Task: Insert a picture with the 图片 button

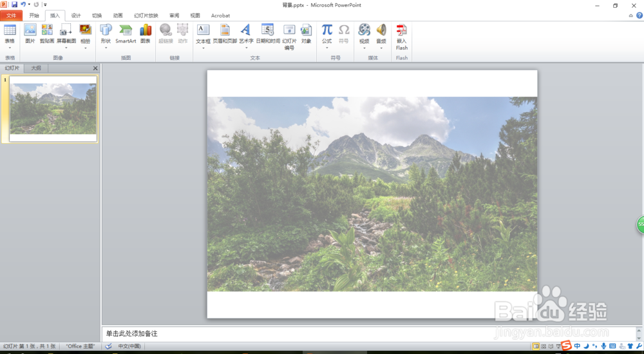Action: click(30, 34)
